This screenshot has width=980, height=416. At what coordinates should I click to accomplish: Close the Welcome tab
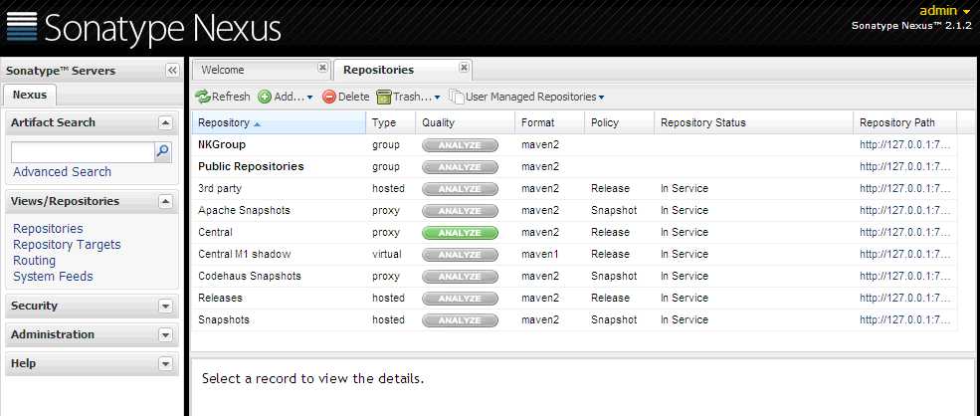pos(322,68)
